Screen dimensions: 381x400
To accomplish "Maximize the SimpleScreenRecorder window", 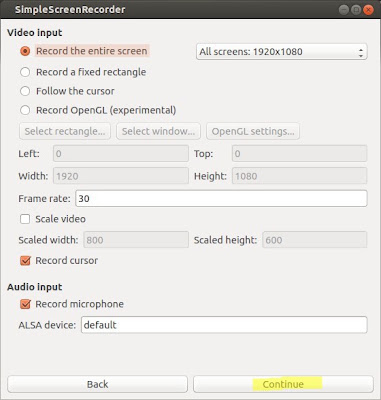I will point(356,10).
